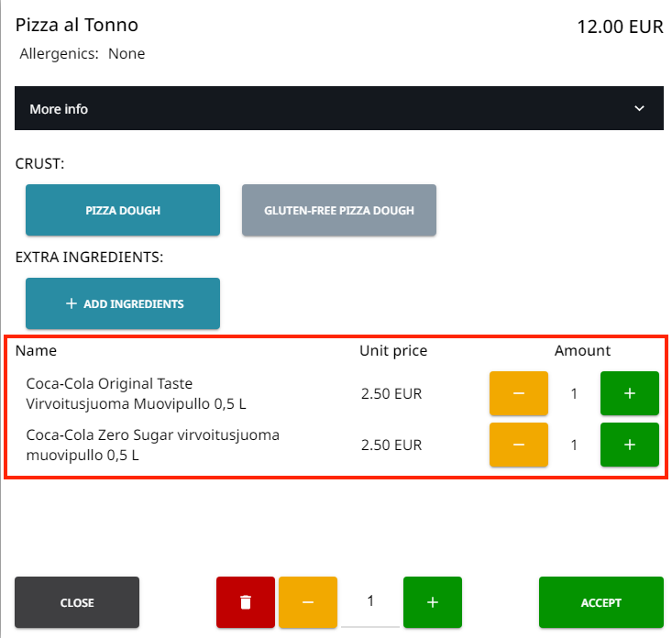Increase Coca-Cola Original Taste amount
The height and width of the screenshot is (638, 672).
click(x=629, y=393)
